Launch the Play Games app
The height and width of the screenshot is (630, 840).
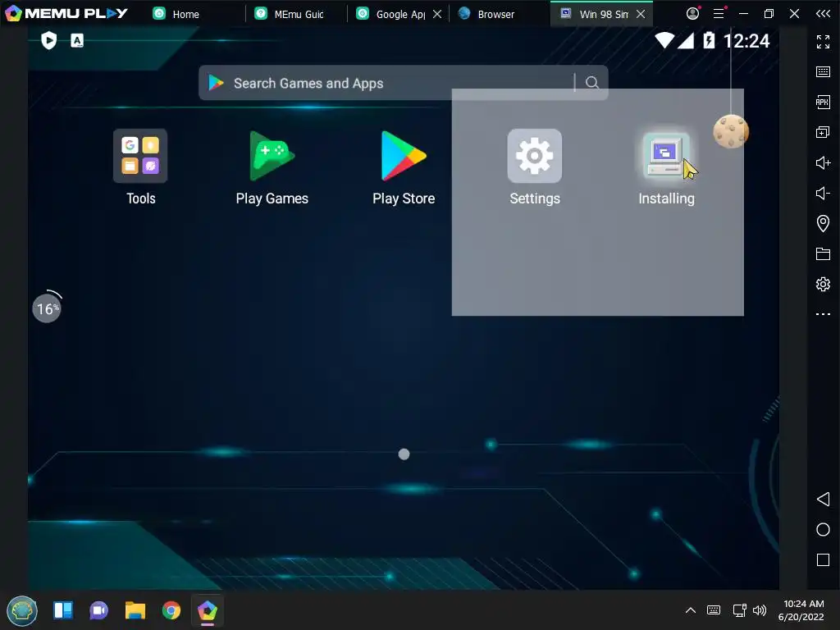pos(272,156)
